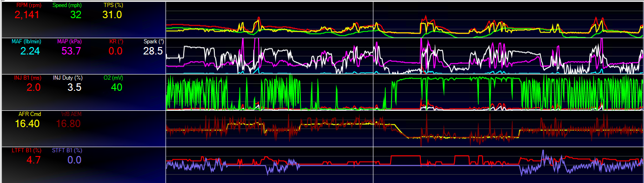
Task: Click inside the RPM/Speed/TPS chart trace area
Action: click(x=405, y=19)
